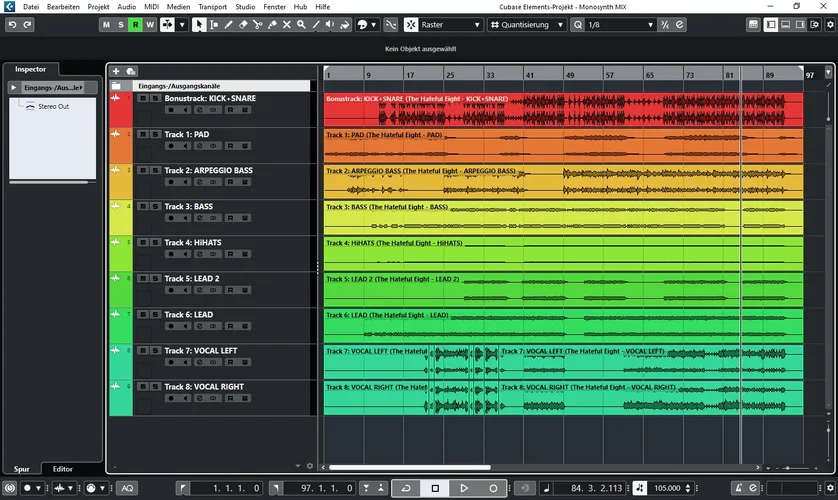Select the Erase tool in toolbar
The height and width of the screenshot is (500, 838).
click(244, 24)
